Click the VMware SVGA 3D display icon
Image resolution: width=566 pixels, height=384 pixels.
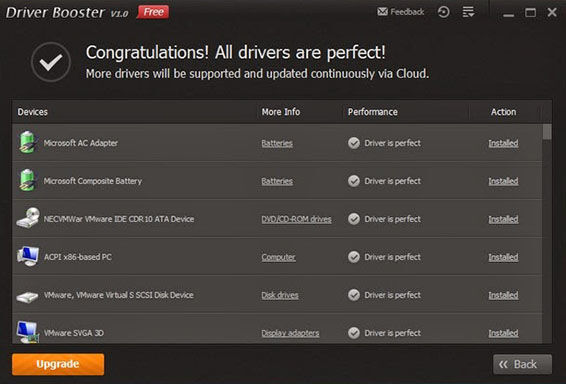tap(27, 332)
